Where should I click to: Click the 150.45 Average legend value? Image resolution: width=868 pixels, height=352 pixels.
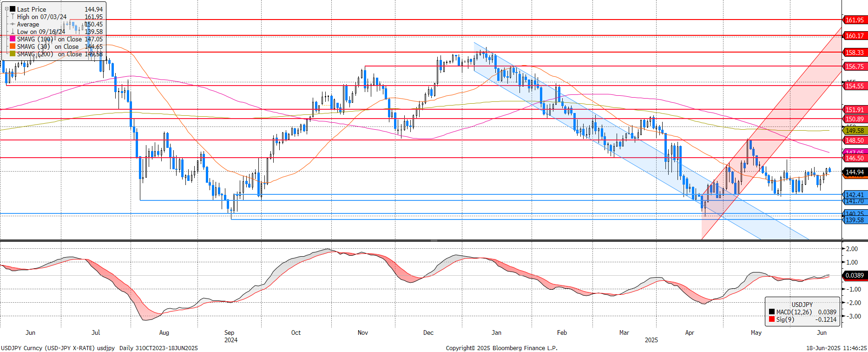coord(94,24)
